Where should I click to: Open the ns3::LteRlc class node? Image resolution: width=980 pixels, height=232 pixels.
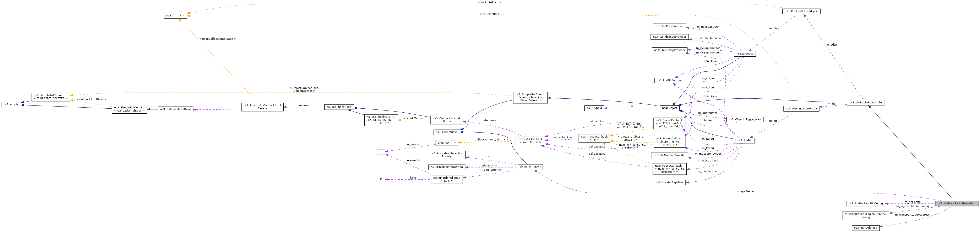coord(745,141)
